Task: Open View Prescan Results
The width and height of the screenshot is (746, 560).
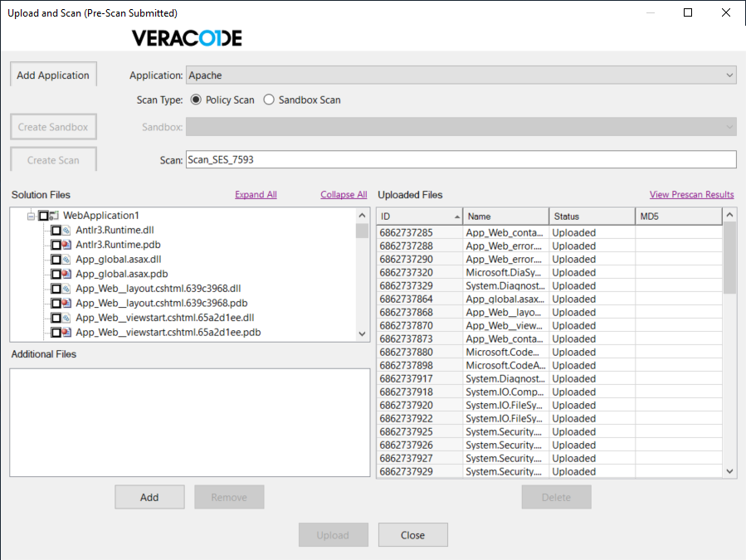Action: pyautogui.click(x=691, y=194)
